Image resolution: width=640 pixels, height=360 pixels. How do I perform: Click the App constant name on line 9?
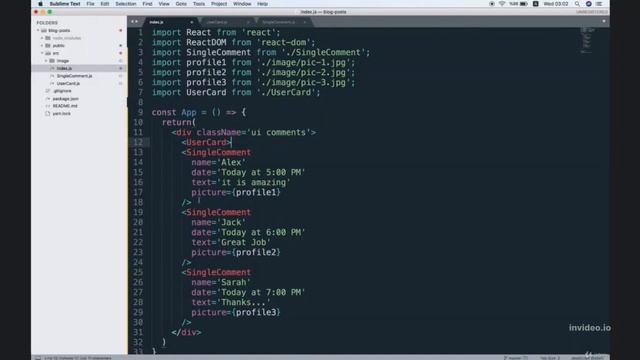189,112
